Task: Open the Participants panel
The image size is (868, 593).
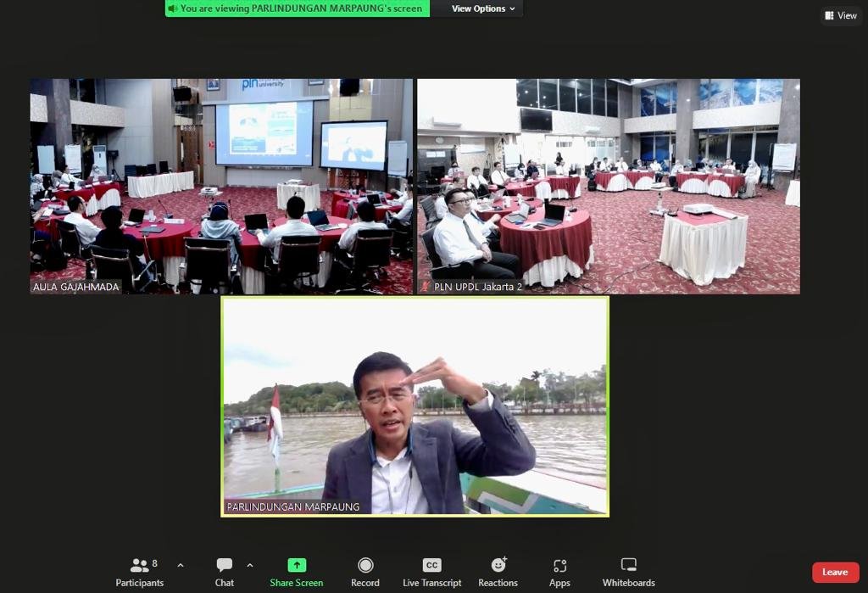Action: (140, 572)
